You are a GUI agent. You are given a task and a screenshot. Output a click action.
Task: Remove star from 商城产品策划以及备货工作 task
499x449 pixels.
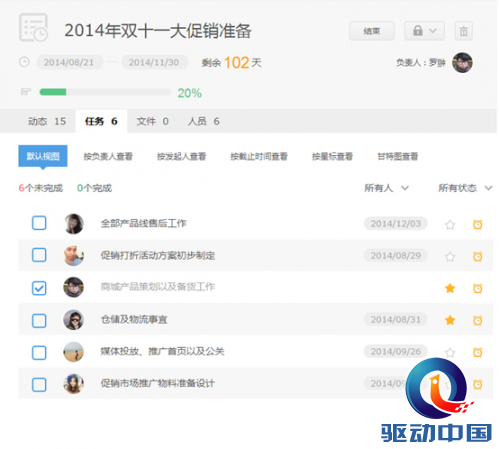(450, 288)
